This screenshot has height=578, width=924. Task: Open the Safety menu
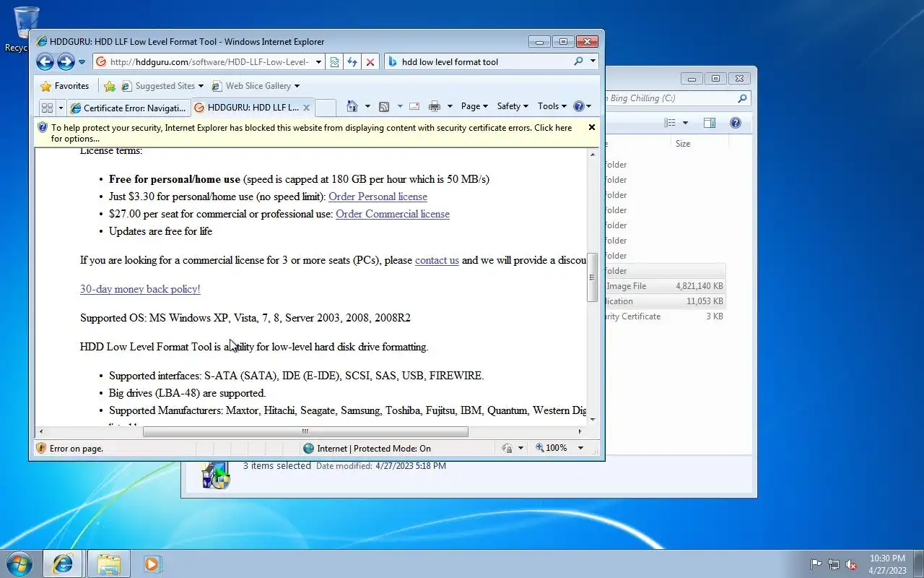tap(513, 106)
